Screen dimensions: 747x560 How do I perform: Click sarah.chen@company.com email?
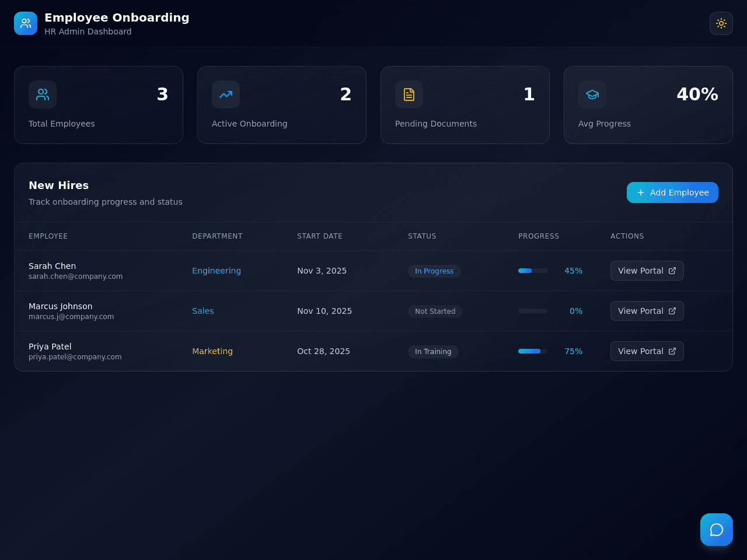(76, 276)
